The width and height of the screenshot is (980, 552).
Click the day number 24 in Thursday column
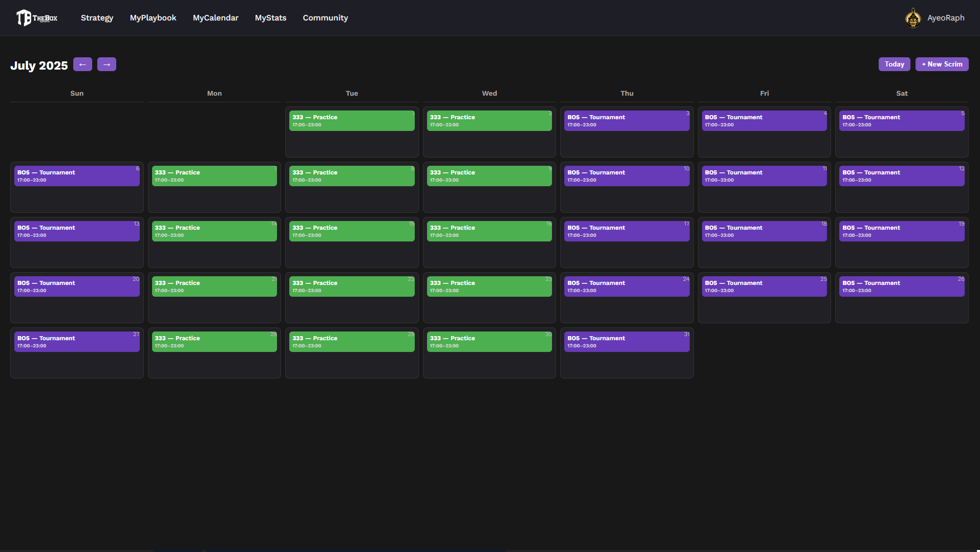pyautogui.click(x=686, y=279)
